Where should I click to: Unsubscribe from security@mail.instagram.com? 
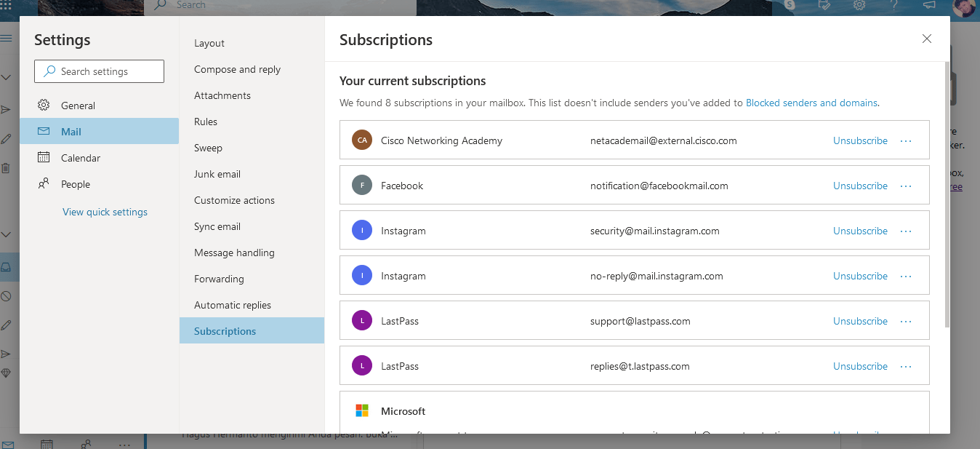[x=860, y=231]
